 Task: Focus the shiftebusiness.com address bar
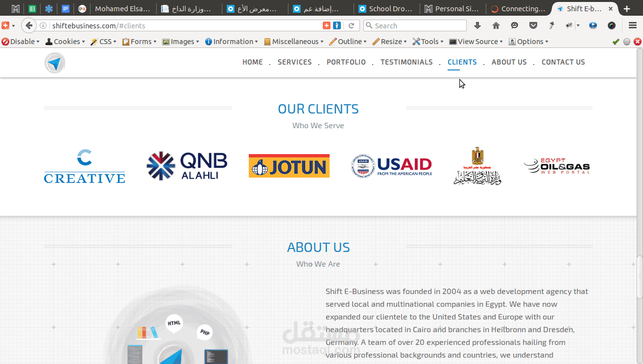click(x=185, y=26)
